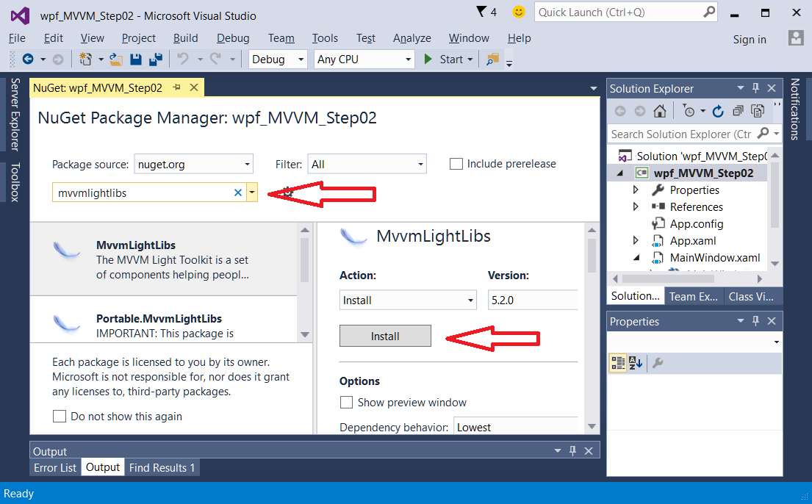812x504 pixels.
Task: Click the Save toolbar icon
Action: coord(136,60)
